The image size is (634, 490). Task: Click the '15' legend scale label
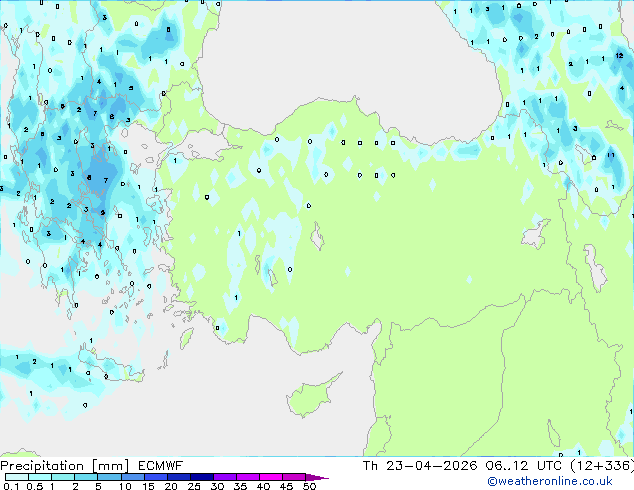(x=148, y=486)
